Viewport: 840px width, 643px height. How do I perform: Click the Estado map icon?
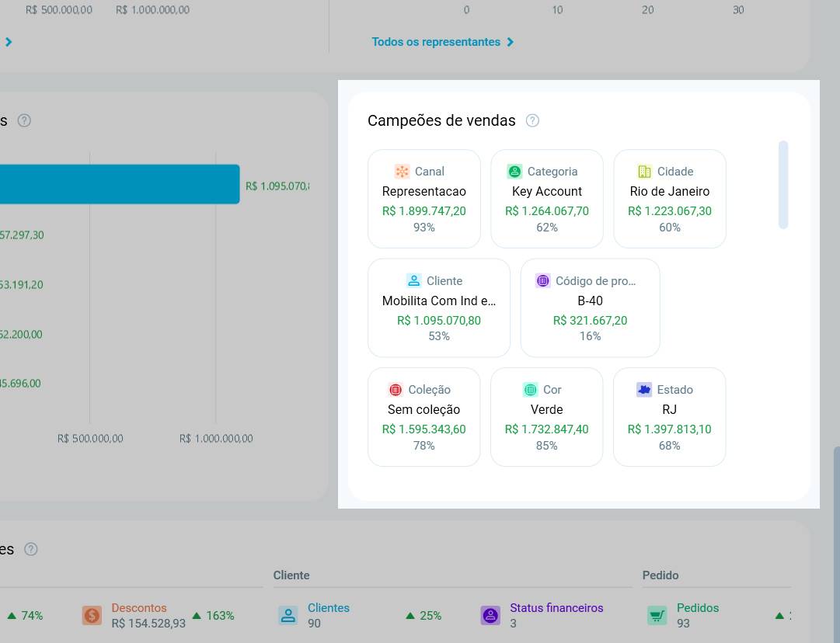click(644, 389)
